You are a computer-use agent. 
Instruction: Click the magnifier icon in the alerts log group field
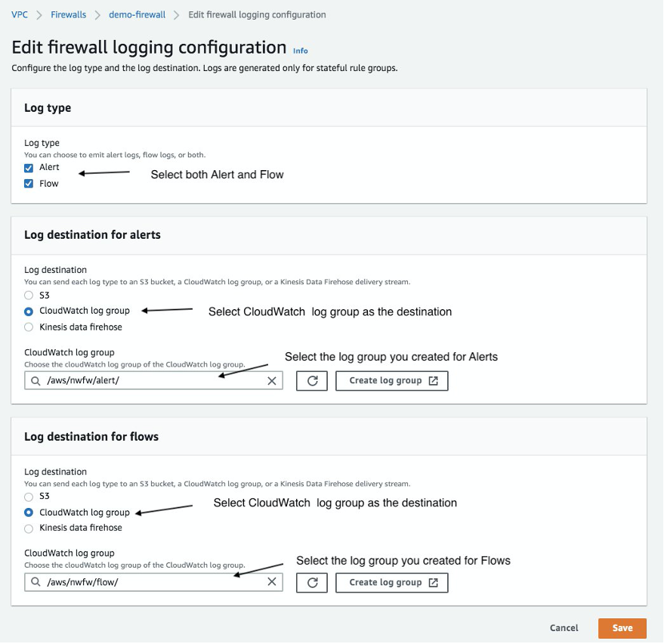(36, 381)
